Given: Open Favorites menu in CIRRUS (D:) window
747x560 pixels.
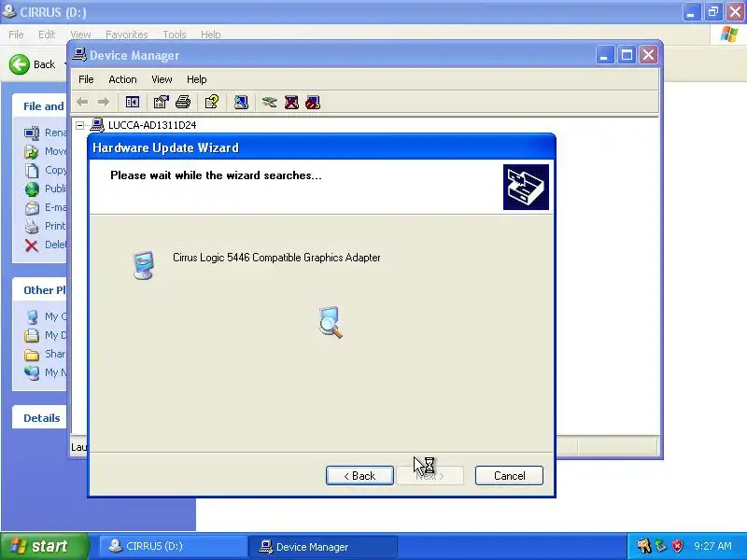Looking at the screenshot, I should (x=127, y=35).
